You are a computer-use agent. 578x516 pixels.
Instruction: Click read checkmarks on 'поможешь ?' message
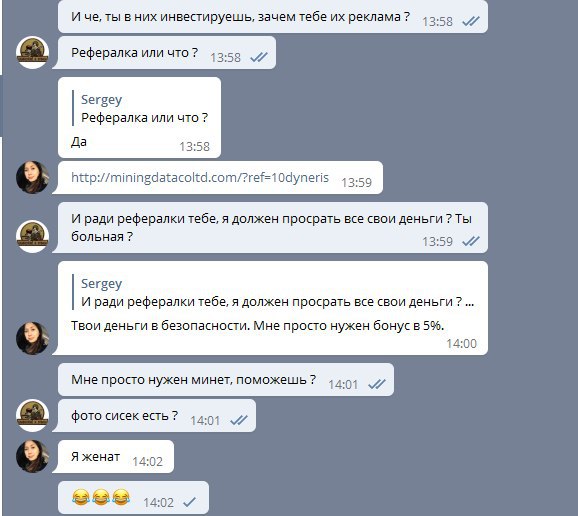click(x=377, y=384)
